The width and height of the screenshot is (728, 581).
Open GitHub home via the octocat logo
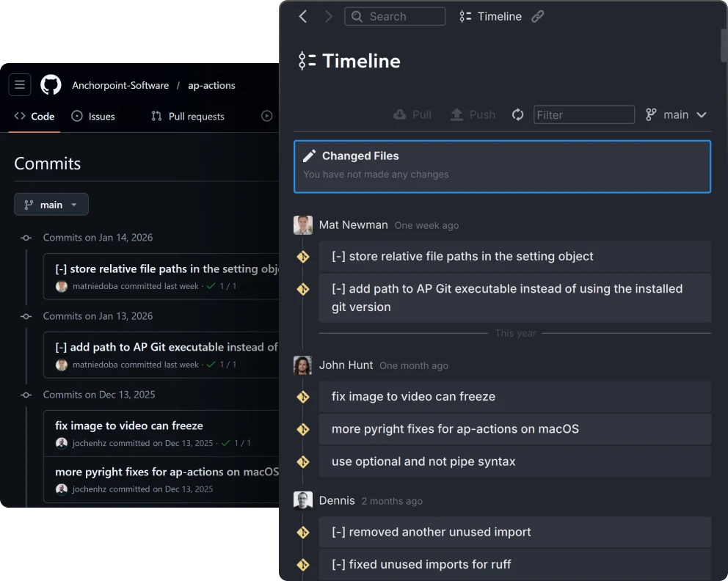[x=51, y=84]
